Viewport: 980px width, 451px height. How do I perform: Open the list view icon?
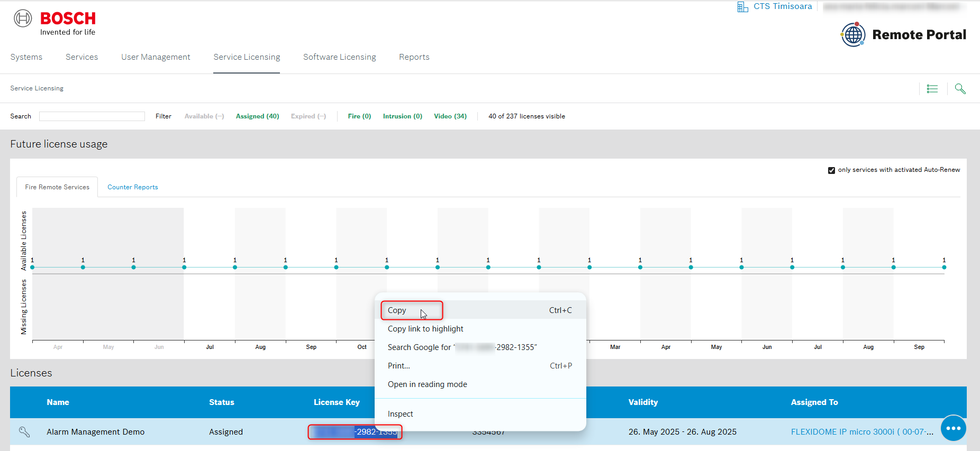click(932, 89)
